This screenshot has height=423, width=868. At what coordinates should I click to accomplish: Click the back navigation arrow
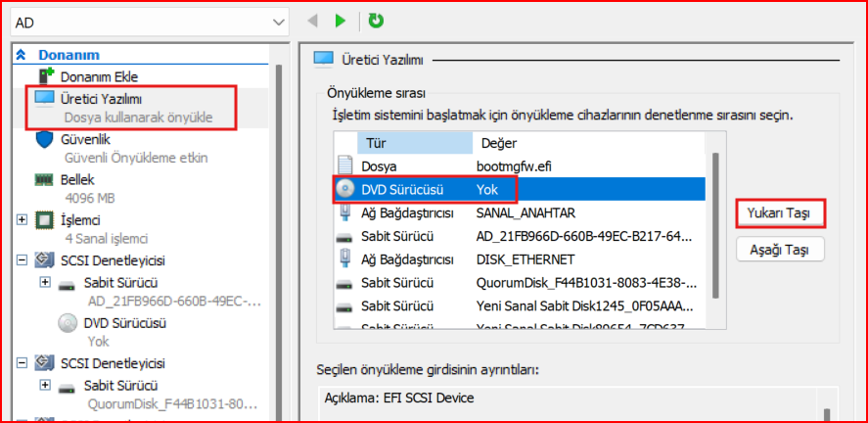(x=313, y=20)
